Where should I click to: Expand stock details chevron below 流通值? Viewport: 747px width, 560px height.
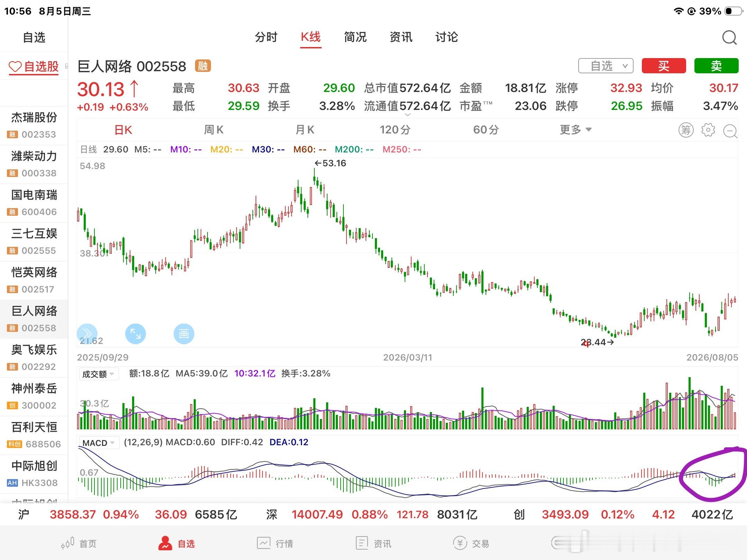[407, 114]
